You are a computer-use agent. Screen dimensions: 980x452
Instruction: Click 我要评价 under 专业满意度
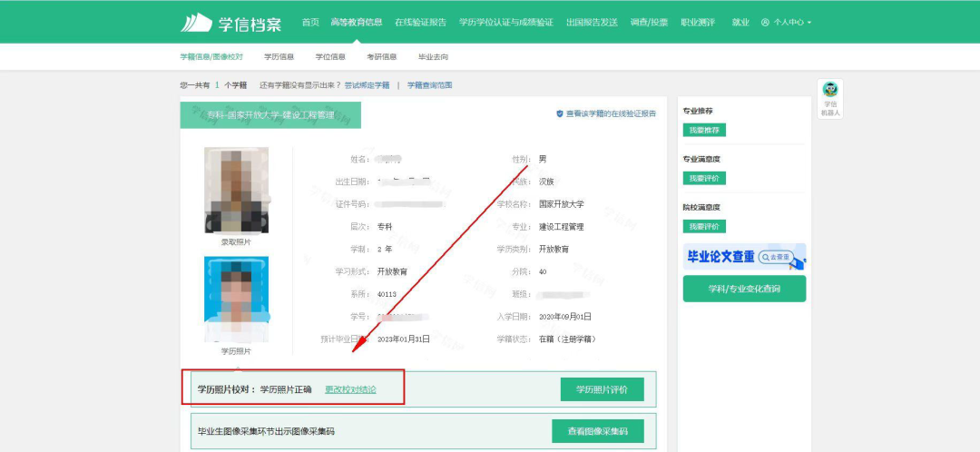(704, 178)
